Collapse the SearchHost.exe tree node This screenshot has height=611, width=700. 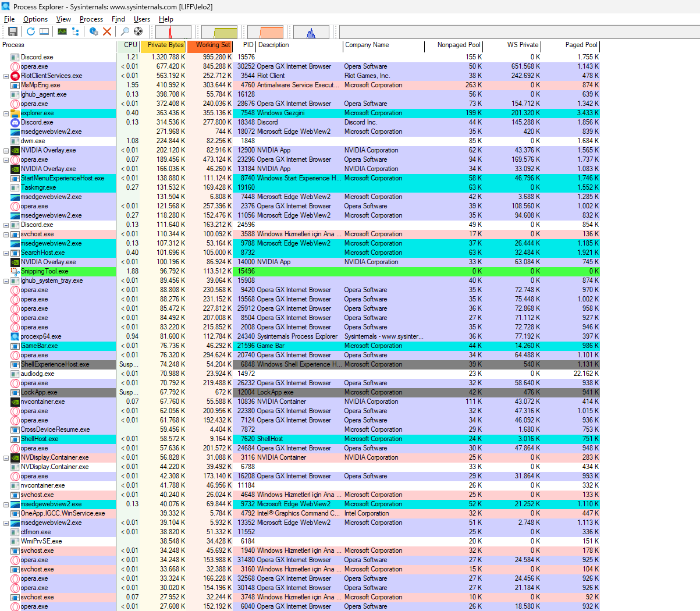pyautogui.click(x=6, y=253)
